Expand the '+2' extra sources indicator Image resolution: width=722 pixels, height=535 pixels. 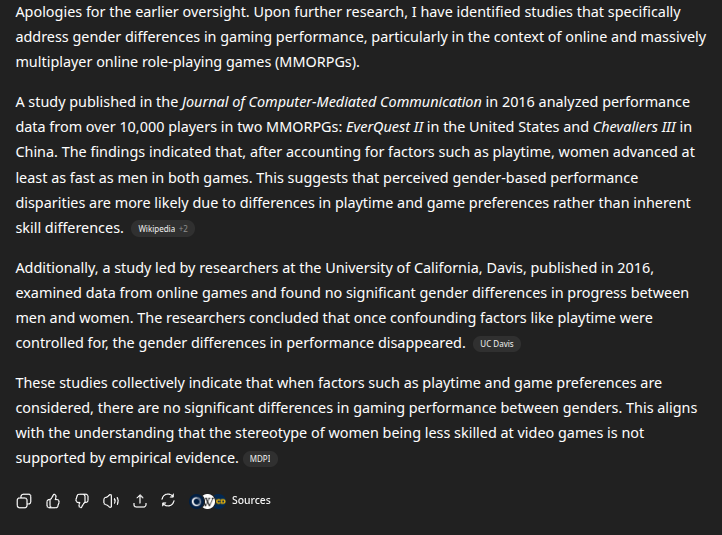tap(183, 229)
